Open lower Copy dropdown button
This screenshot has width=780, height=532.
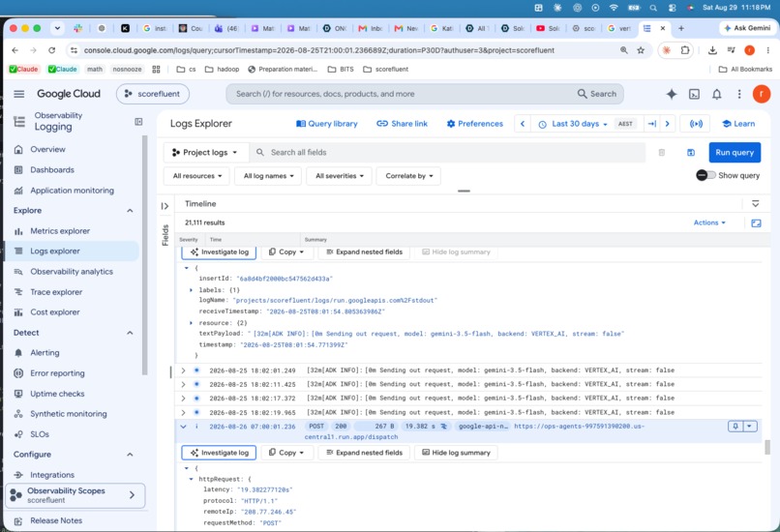coord(286,453)
